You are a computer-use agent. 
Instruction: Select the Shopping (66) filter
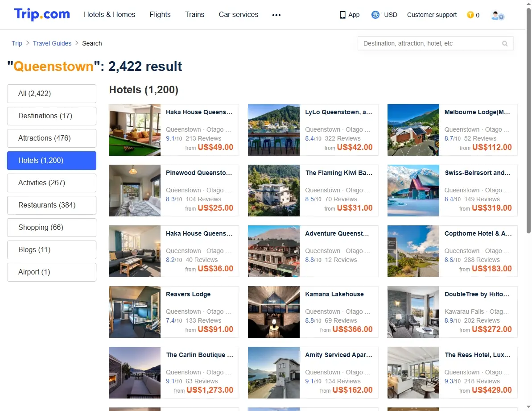coord(52,228)
